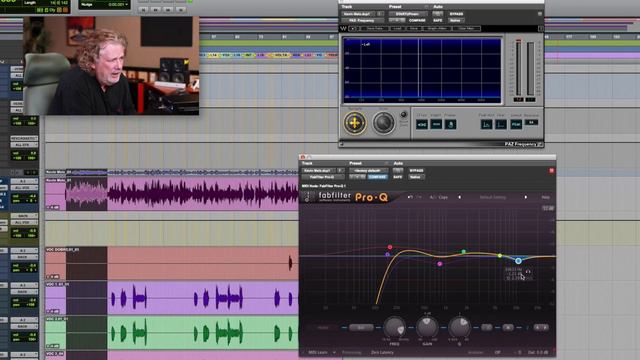This screenshot has width=640, height=360.
Task: Select the green EQ band dot in Pro-Q
Action: pos(464,252)
